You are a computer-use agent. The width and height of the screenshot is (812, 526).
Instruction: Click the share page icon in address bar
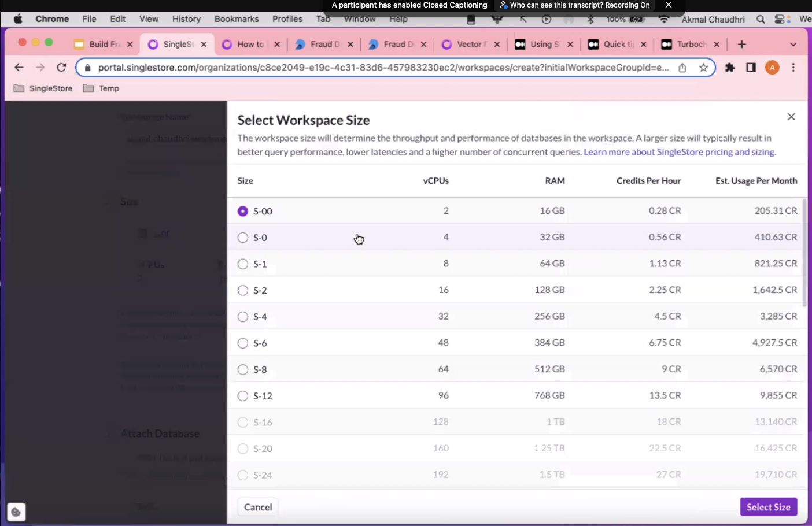(682, 68)
